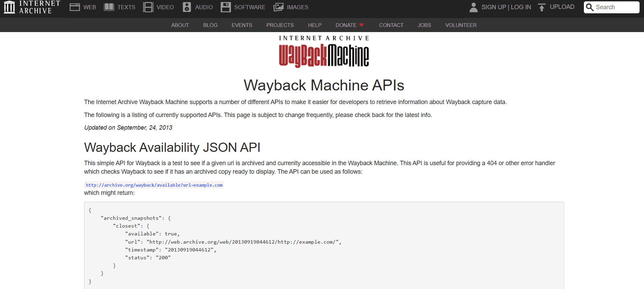Image resolution: width=644 pixels, height=289 pixels.
Task: Open the PROJECTS link
Action: click(x=280, y=25)
